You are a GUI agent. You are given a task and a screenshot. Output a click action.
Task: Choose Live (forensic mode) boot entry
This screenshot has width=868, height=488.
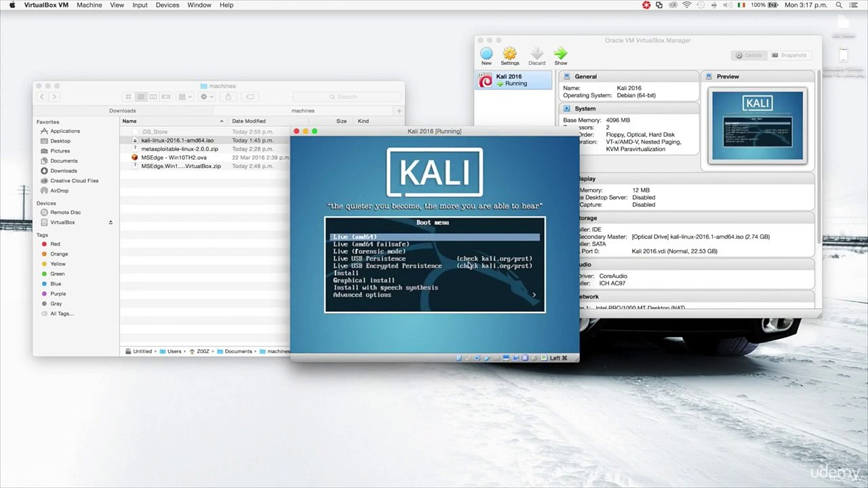tap(369, 251)
